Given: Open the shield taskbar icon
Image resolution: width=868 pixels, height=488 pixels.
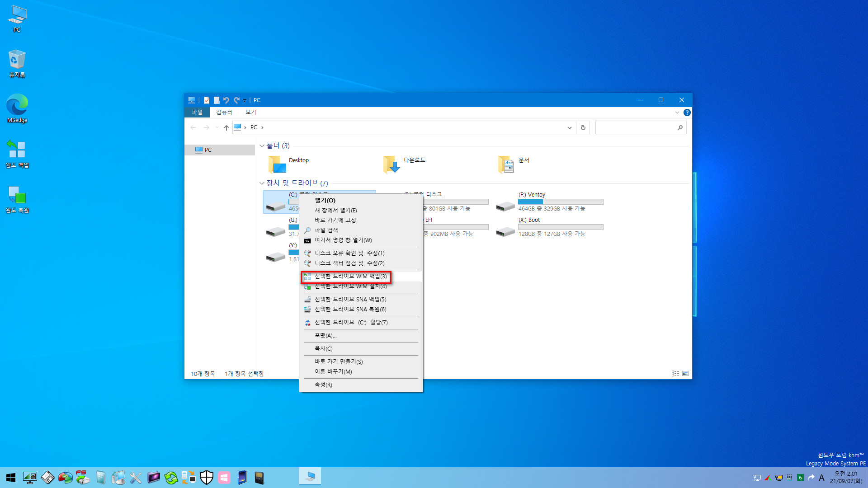Looking at the screenshot, I should click(x=207, y=478).
